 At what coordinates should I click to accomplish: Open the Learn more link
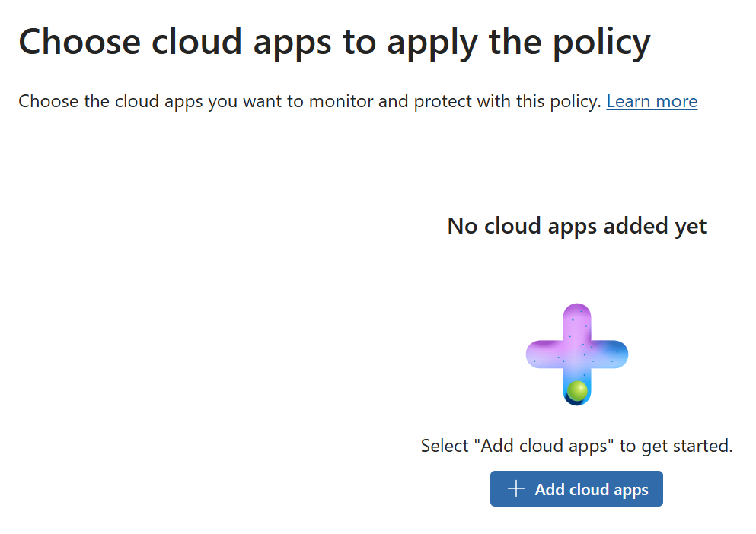(652, 102)
